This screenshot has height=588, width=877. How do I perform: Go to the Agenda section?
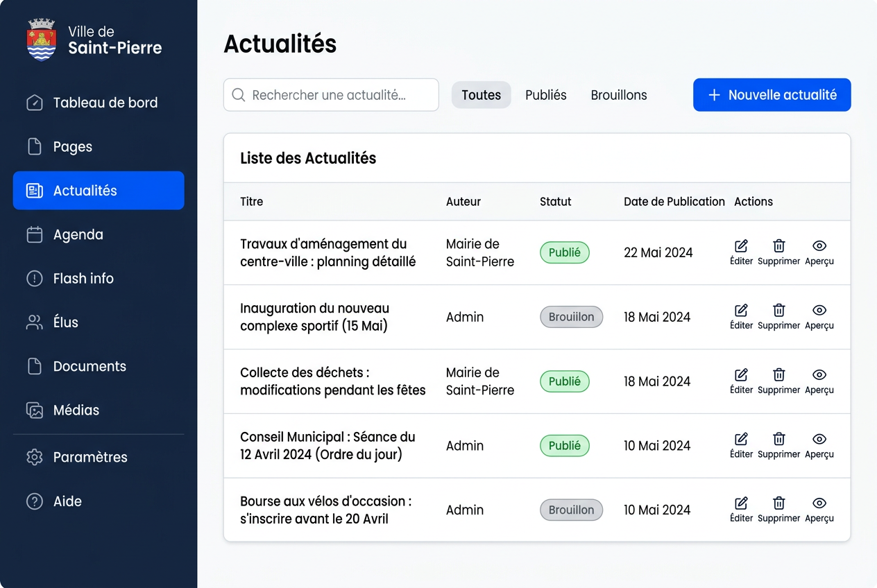coord(99,234)
